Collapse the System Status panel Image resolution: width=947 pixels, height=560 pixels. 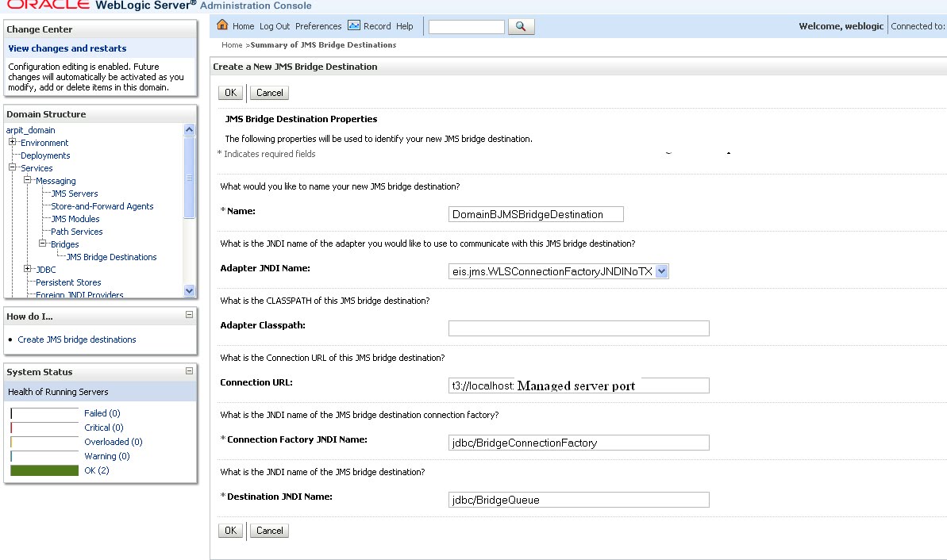[x=189, y=370]
